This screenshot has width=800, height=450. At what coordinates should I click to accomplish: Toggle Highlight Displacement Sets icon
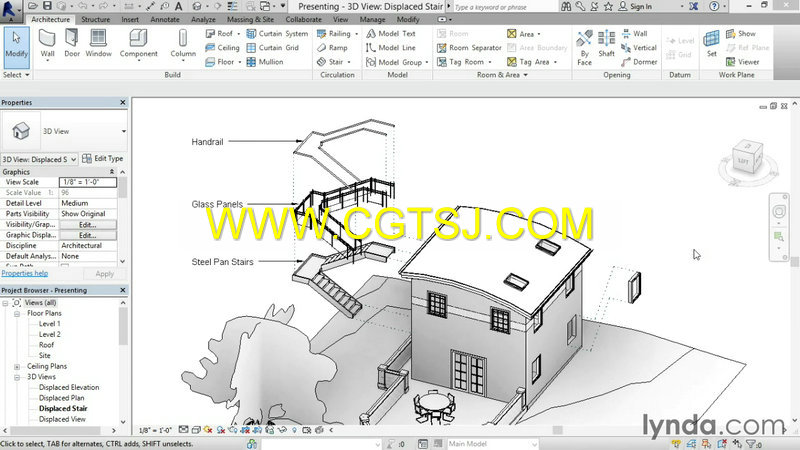click(319, 430)
